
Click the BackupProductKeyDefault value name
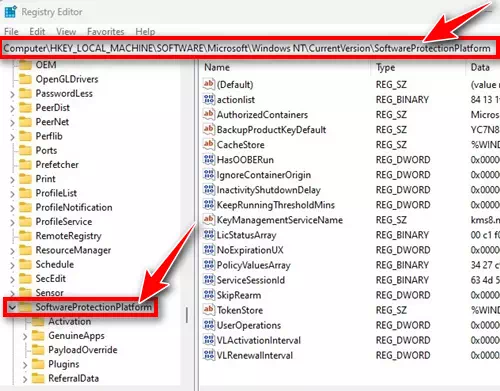271,129
